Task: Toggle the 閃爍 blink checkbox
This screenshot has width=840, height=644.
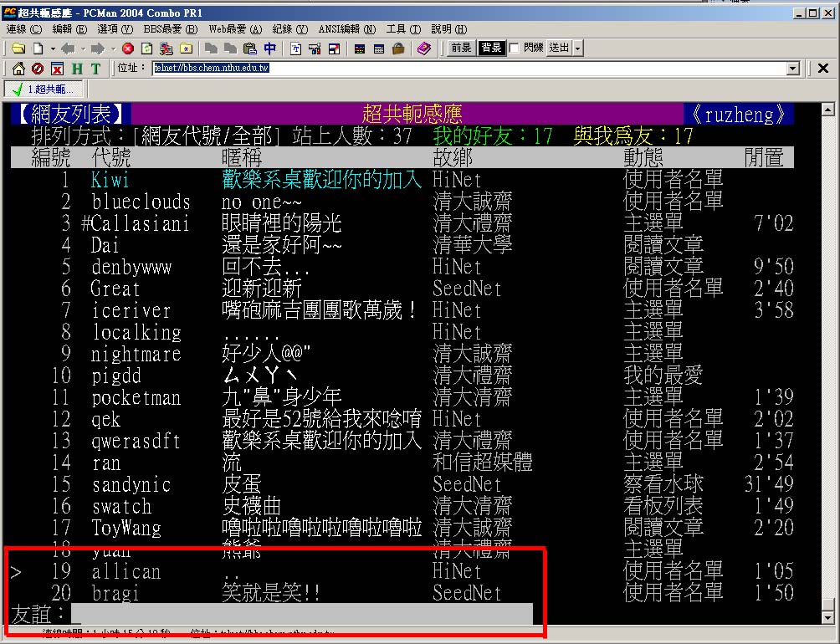Action: click(514, 49)
